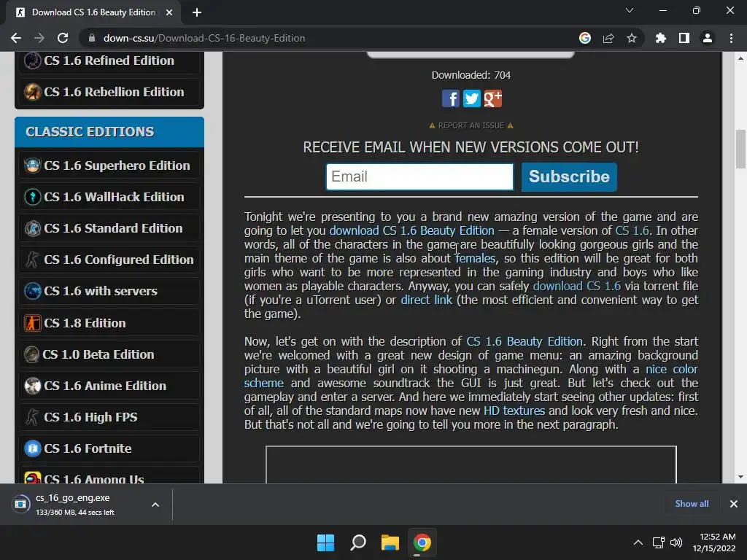Open CS 1.6 Standard Edition sidebar item
747x560 pixels.
(x=109, y=228)
